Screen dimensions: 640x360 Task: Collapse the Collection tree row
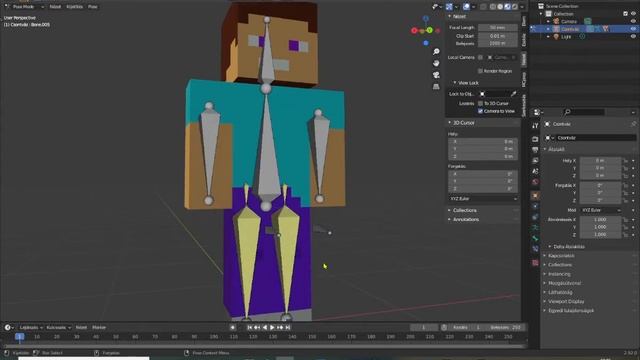click(x=541, y=13)
